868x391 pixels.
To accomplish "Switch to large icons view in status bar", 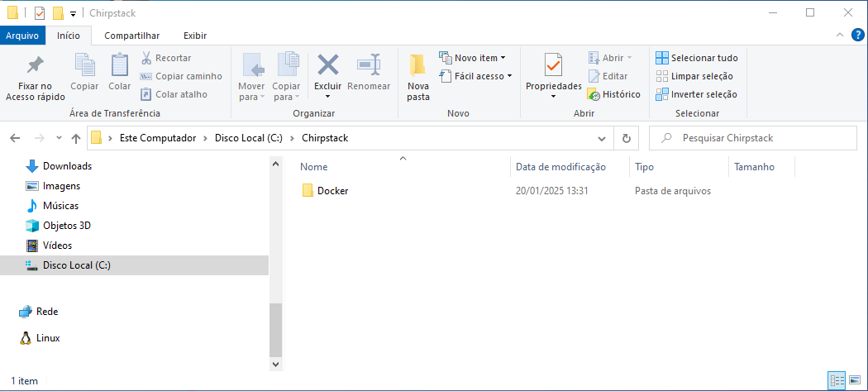I will (x=854, y=380).
